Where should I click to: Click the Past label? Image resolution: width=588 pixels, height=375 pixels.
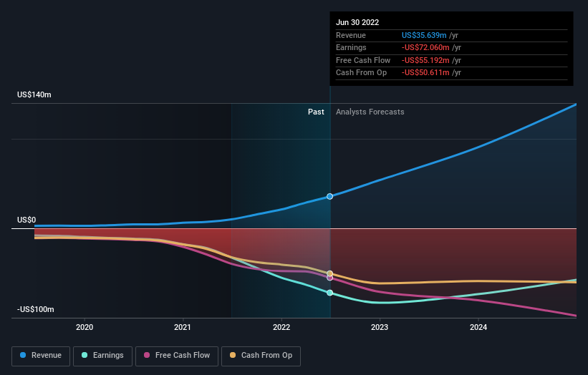[316, 112]
